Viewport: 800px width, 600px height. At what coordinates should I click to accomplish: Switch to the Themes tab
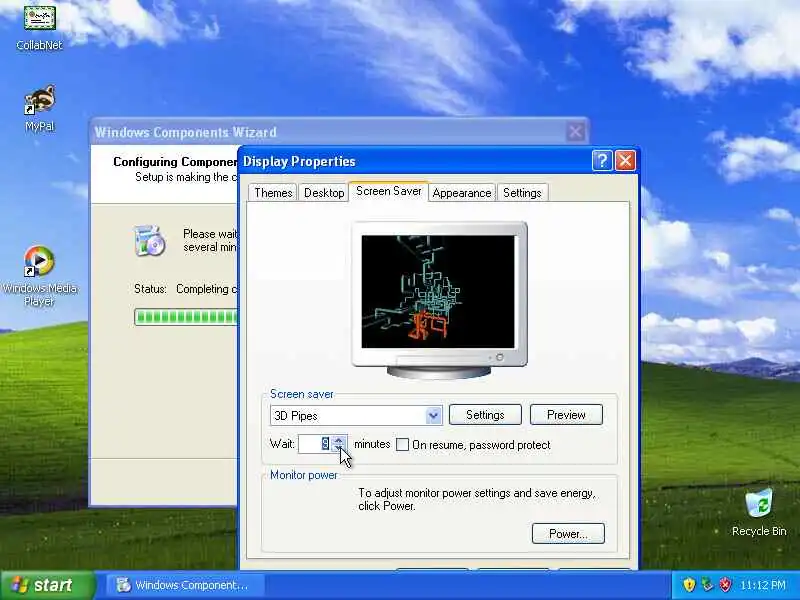273,193
